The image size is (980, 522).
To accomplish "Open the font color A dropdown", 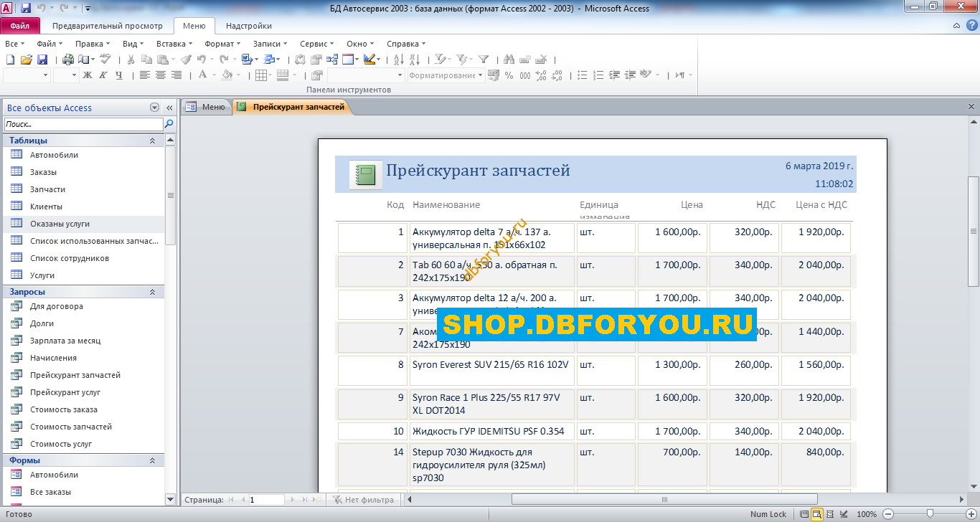I will point(212,75).
